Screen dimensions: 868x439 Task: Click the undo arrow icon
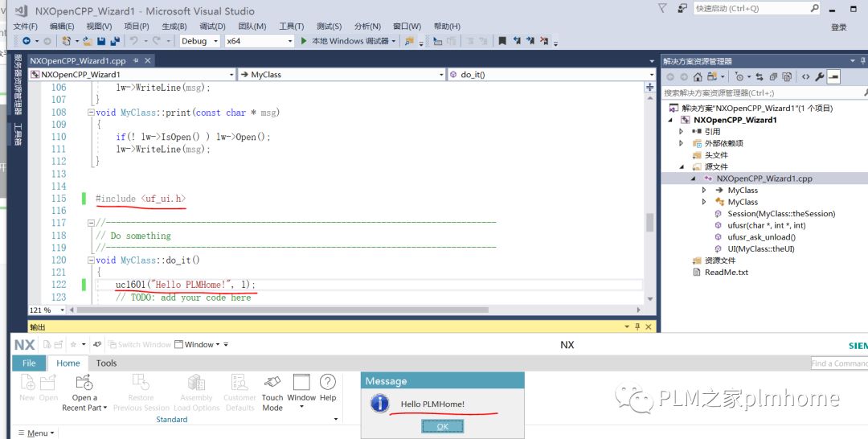(x=134, y=41)
